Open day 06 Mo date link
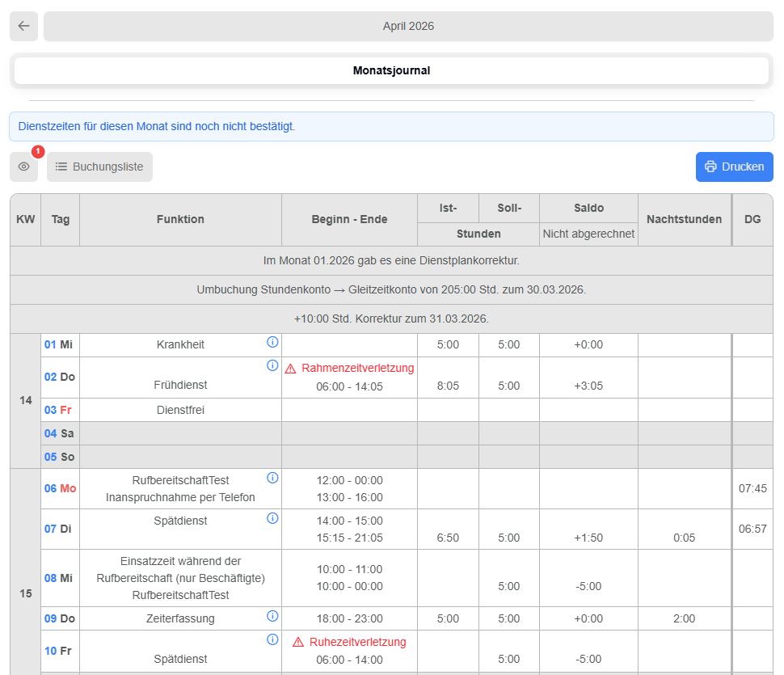784x675 pixels. [50, 488]
